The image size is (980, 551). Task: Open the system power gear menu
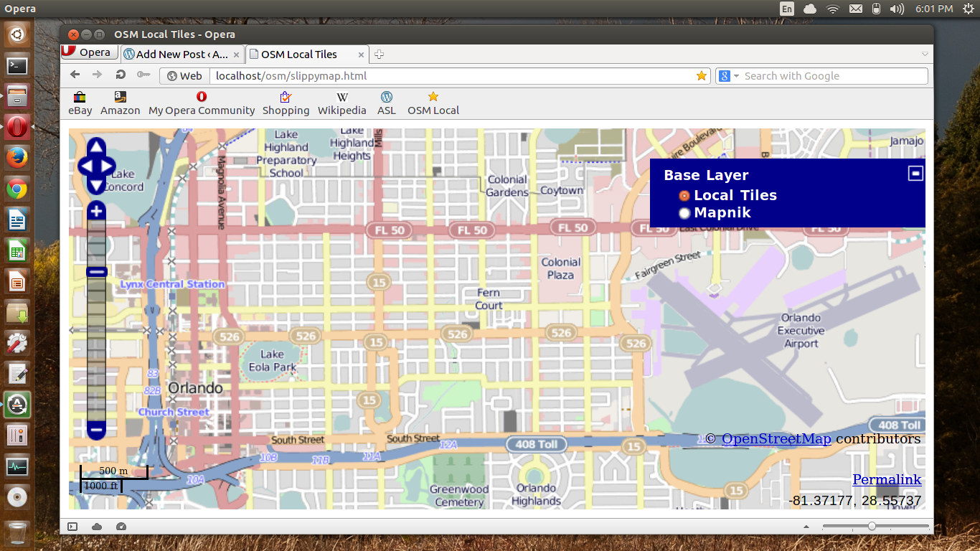(967, 9)
